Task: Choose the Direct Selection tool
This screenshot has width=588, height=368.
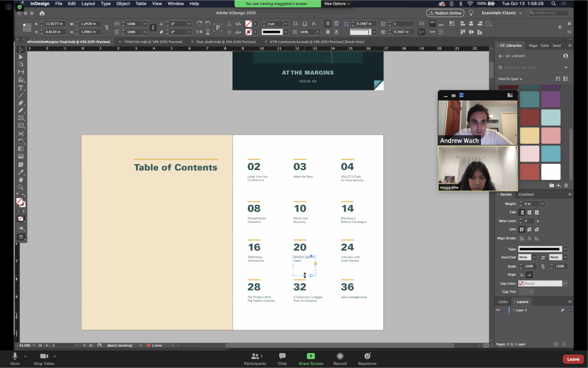Action: coord(21,57)
